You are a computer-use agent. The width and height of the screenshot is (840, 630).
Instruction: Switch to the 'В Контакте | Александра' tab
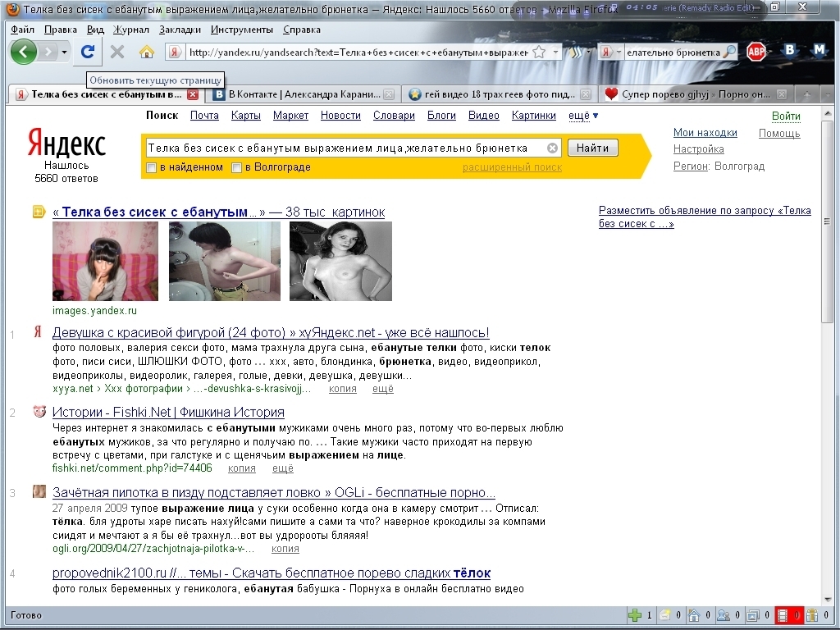tap(302, 94)
